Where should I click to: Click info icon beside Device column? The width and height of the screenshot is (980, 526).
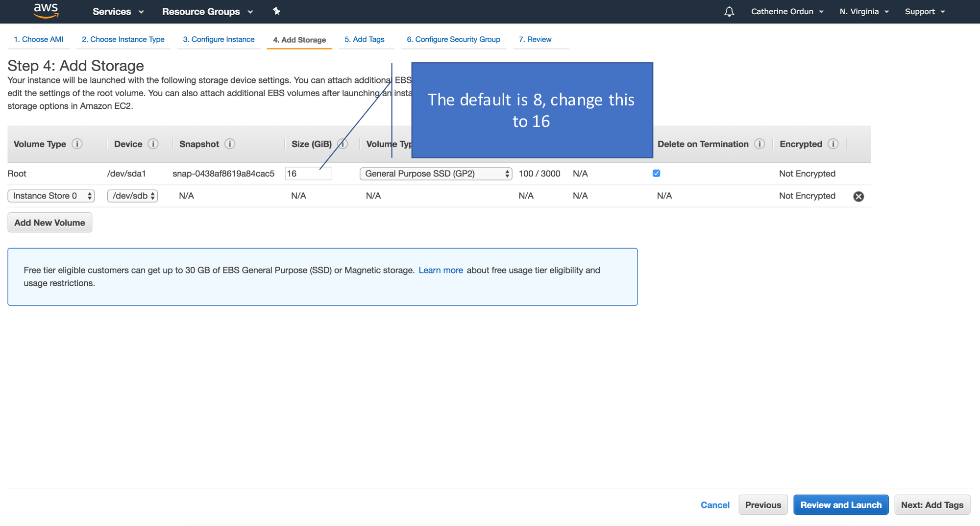[153, 144]
